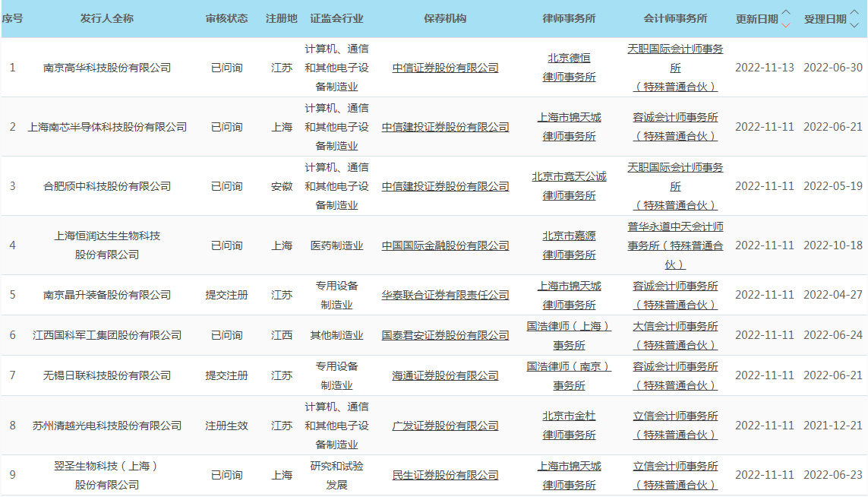Sort 受理日期 column descending with down arrow
This screenshot has height=497, width=868.
854,24
